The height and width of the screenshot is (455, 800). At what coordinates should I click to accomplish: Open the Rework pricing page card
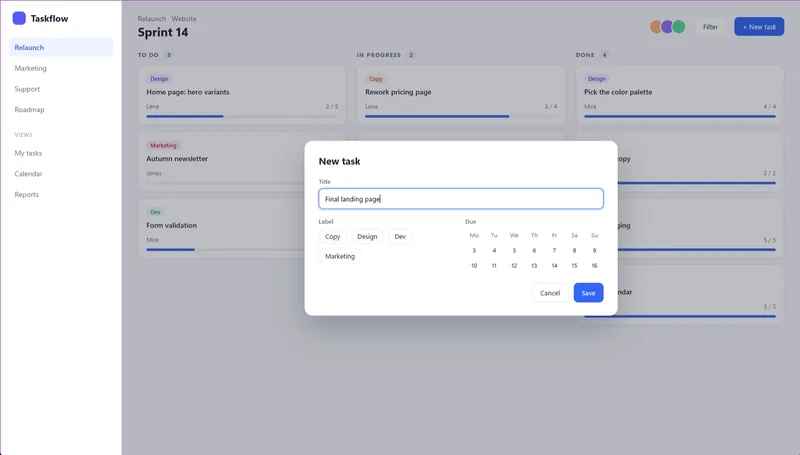461,95
